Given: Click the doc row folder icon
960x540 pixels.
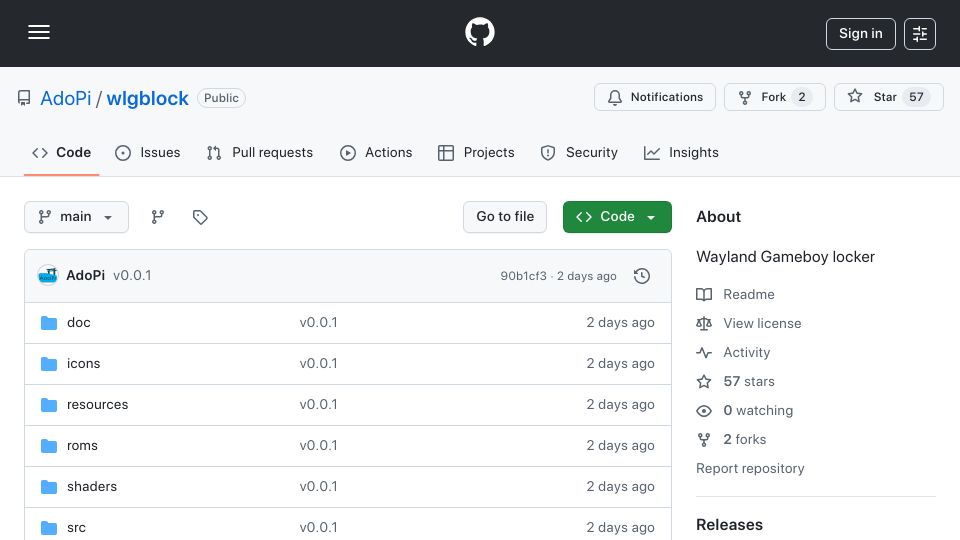Looking at the screenshot, I should [49, 323].
